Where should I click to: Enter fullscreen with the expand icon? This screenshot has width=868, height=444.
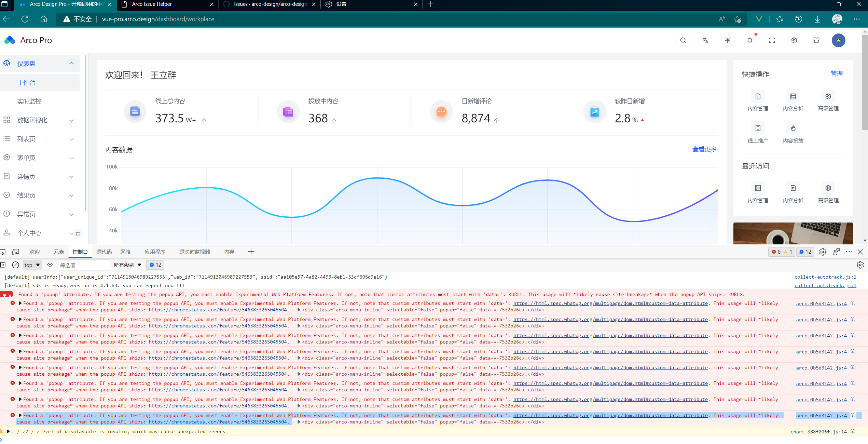click(772, 40)
